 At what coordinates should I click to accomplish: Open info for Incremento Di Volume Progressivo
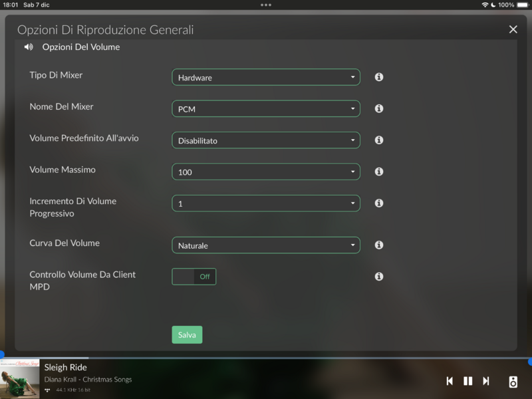coord(379,203)
